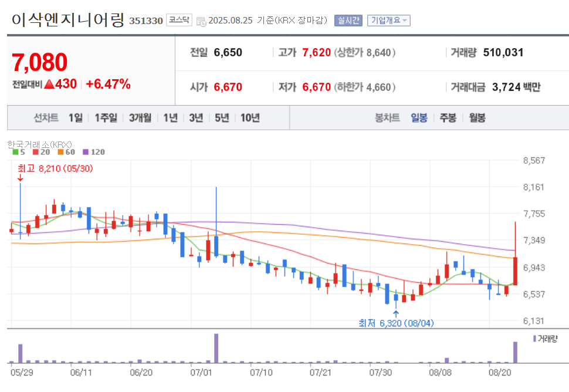The height and width of the screenshot is (392, 569).
Task: Reselect the active 일봉 daily chart tab
Action: tap(419, 117)
